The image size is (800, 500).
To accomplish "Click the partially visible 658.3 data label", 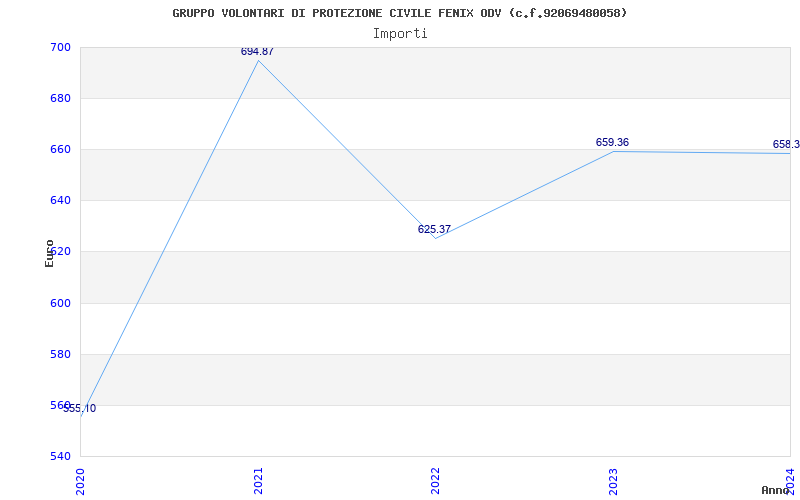I will (x=786, y=144).
